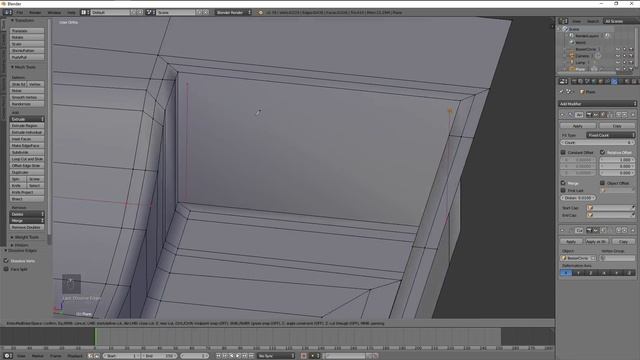Open the No Sync dropdown in timeline
Image resolution: width=640 pixels, height=360 pixels.
276,356
